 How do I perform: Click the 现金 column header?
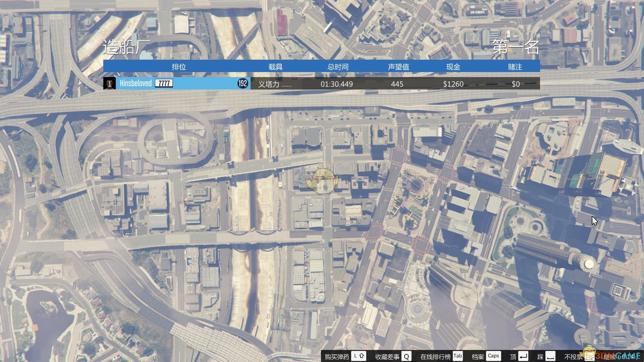pyautogui.click(x=453, y=67)
